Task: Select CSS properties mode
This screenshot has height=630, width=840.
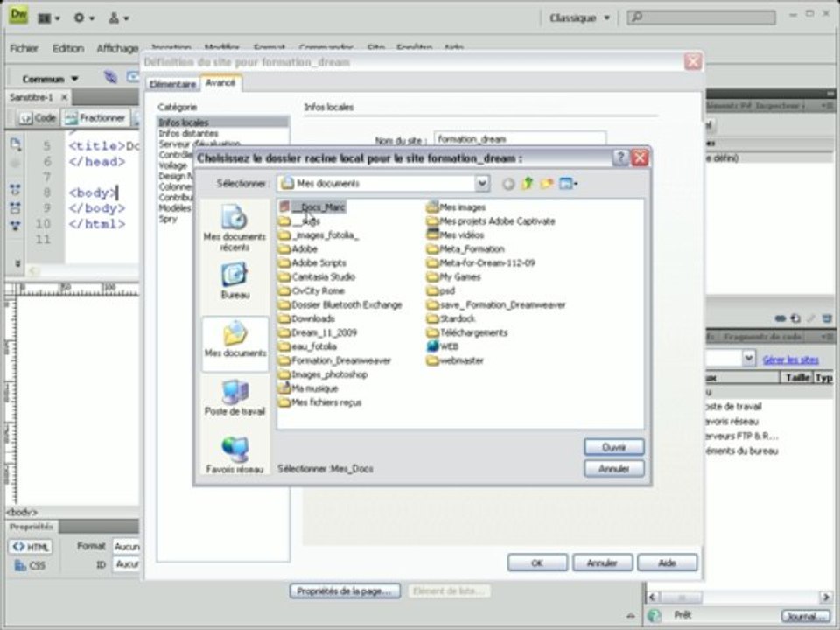Action: (31, 566)
